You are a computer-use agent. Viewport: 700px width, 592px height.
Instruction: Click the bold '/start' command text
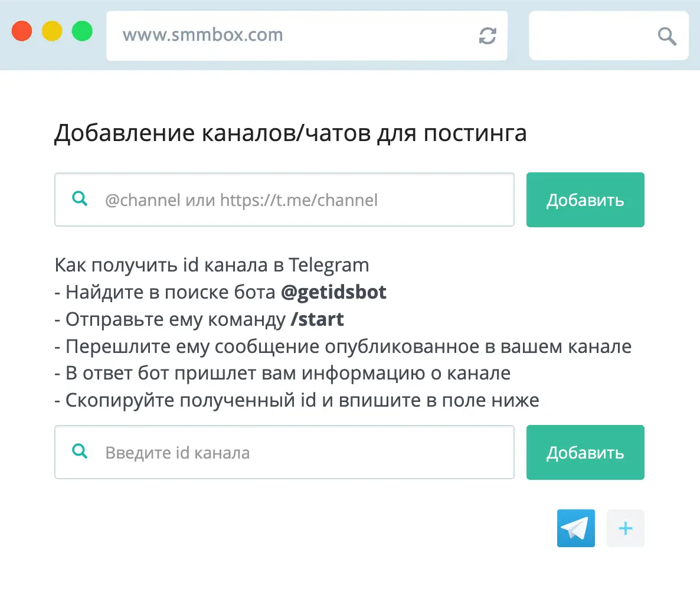pos(317,319)
